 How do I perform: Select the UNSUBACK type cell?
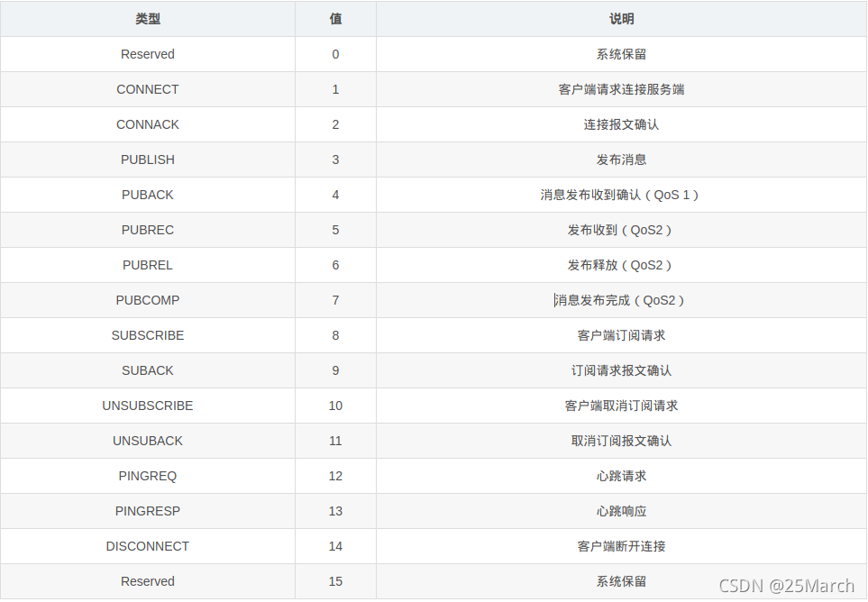tap(148, 441)
